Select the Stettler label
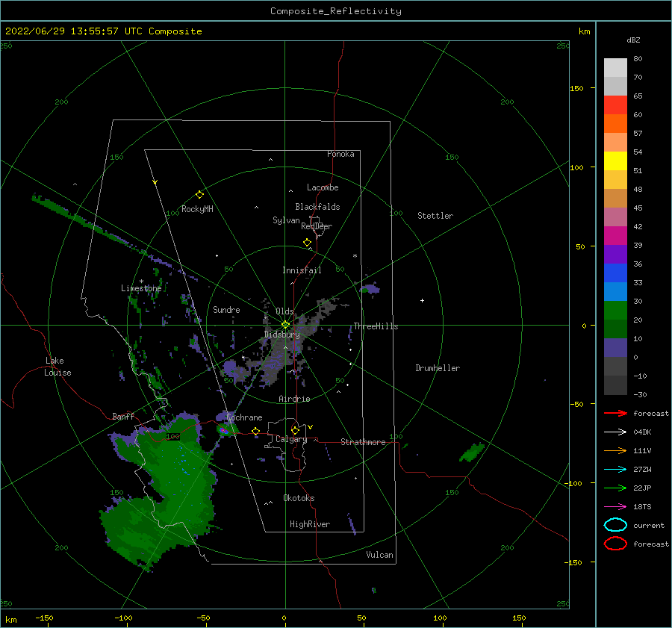The width and height of the screenshot is (672, 628). [435, 216]
